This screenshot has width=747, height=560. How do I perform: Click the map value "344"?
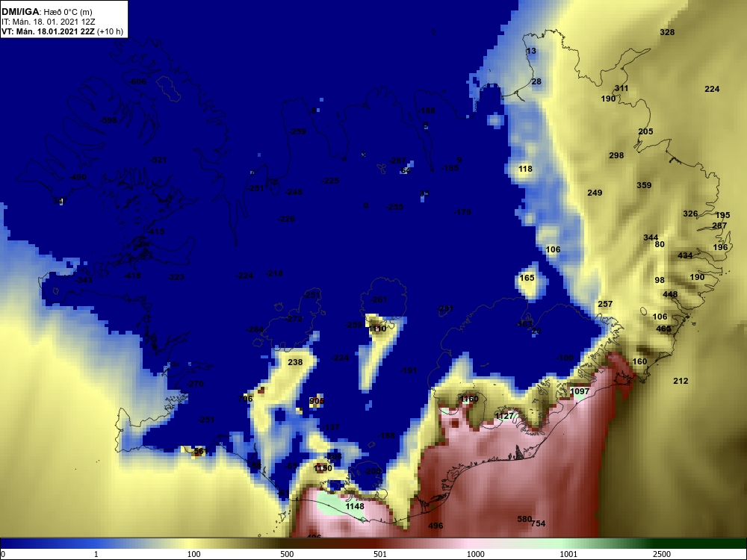[x=651, y=237]
